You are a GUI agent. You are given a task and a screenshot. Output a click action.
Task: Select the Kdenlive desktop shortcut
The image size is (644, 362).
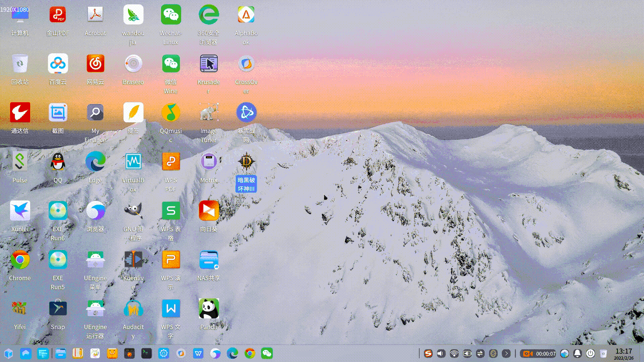(x=133, y=260)
